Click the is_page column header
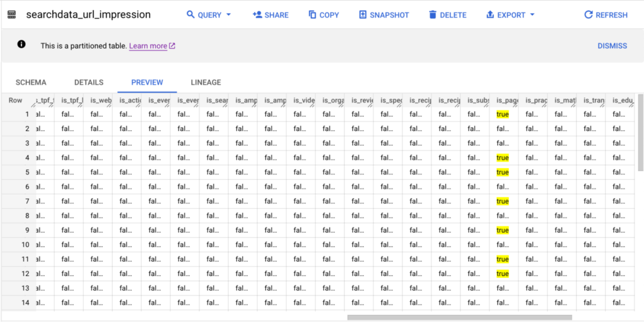644x322 pixels. [x=504, y=100]
